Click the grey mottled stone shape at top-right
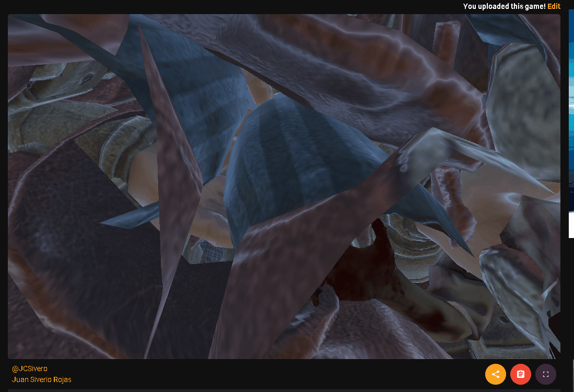Viewport: 574px width, 392px height. pos(522,99)
